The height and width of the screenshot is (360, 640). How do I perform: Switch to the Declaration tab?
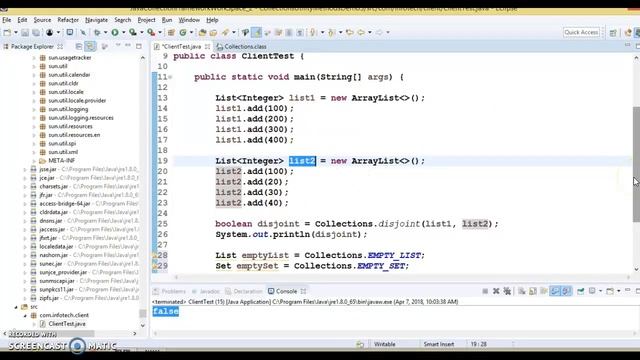point(244,291)
